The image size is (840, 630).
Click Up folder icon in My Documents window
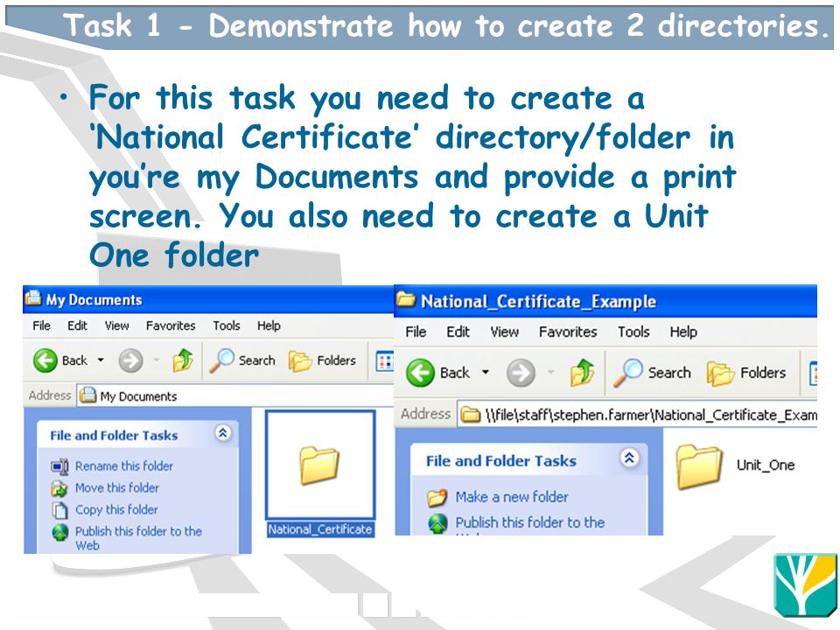coord(183,360)
